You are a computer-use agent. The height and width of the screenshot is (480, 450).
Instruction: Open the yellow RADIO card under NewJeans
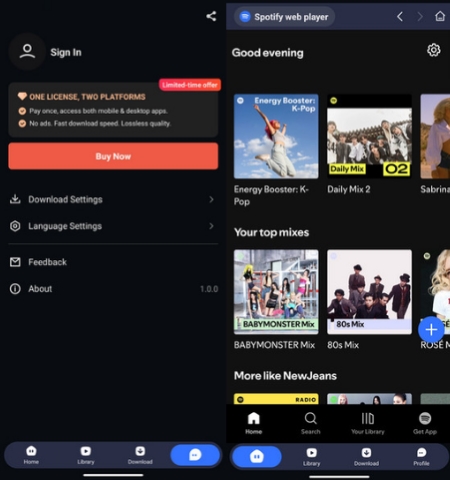coord(276,399)
